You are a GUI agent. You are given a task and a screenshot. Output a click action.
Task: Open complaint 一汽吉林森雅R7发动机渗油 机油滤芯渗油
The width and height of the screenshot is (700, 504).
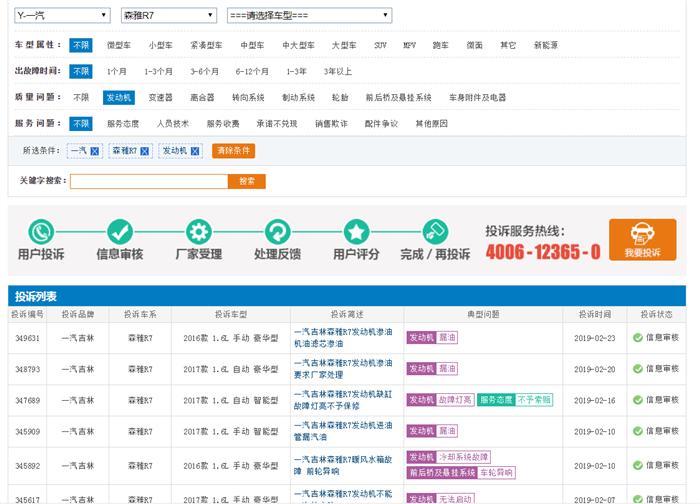pos(343,338)
